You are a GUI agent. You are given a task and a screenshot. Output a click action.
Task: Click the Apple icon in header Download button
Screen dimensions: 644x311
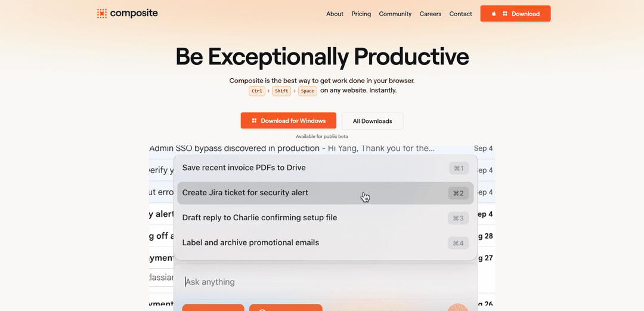point(494,14)
